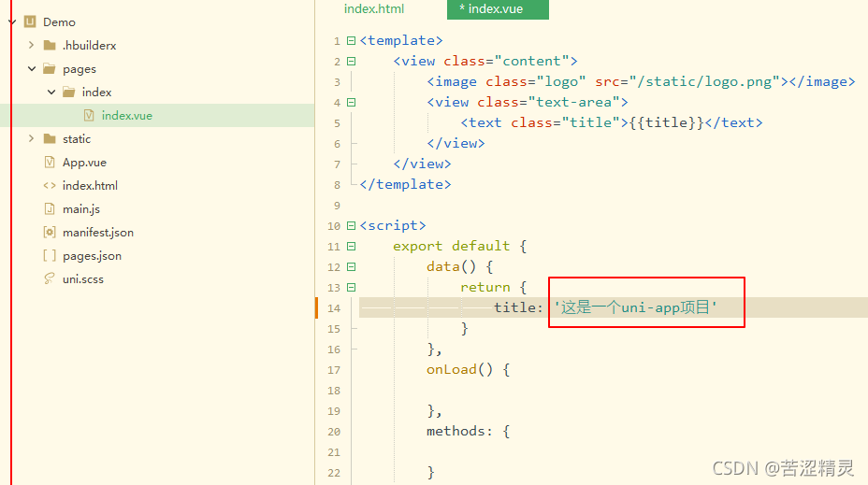Click export default on line 11

click(x=451, y=246)
